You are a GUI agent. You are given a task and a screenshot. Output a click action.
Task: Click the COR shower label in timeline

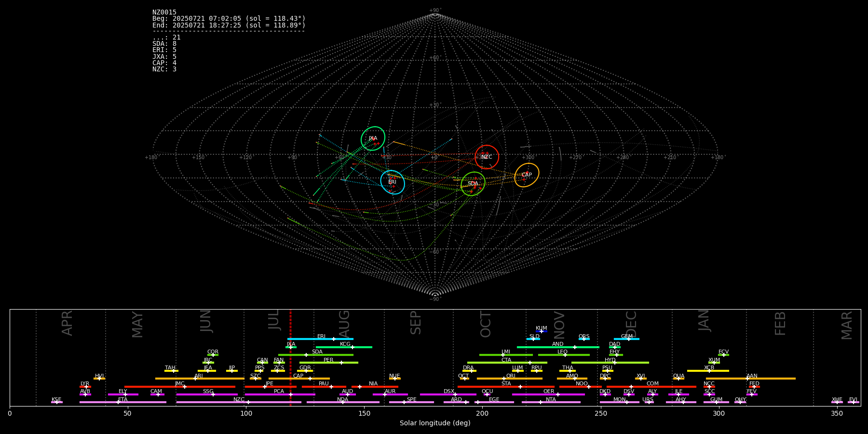(x=213, y=352)
